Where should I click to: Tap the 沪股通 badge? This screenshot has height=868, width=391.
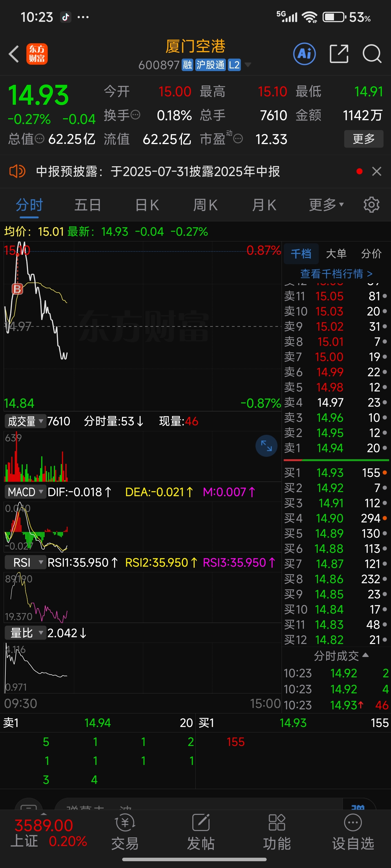click(210, 65)
